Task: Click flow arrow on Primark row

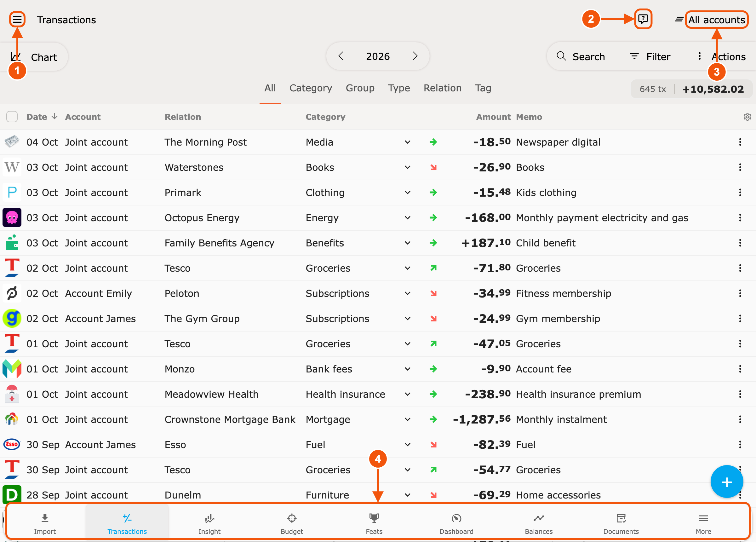Action: tap(433, 193)
